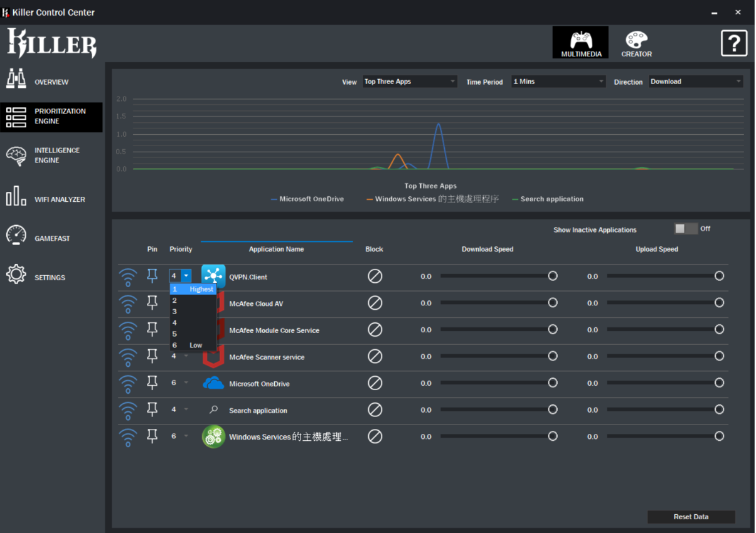Switch to Creator mode palette icon
This screenshot has height=533, width=756.
pyautogui.click(x=636, y=40)
